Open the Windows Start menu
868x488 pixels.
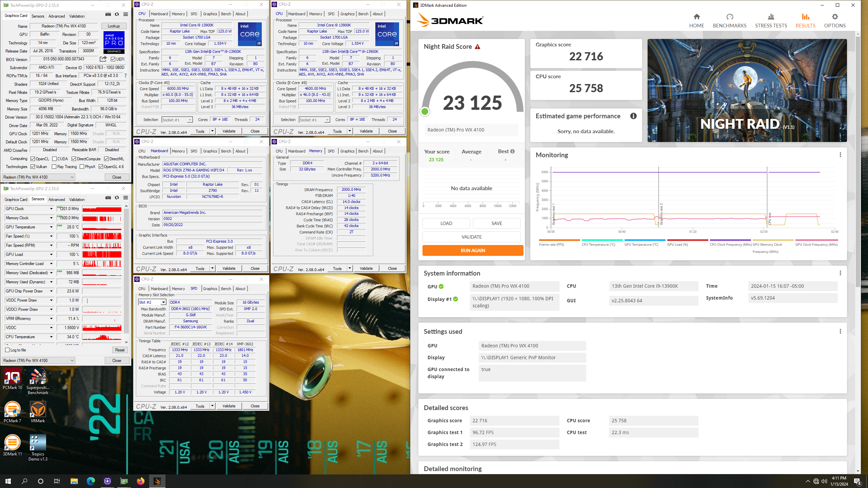[8, 481]
